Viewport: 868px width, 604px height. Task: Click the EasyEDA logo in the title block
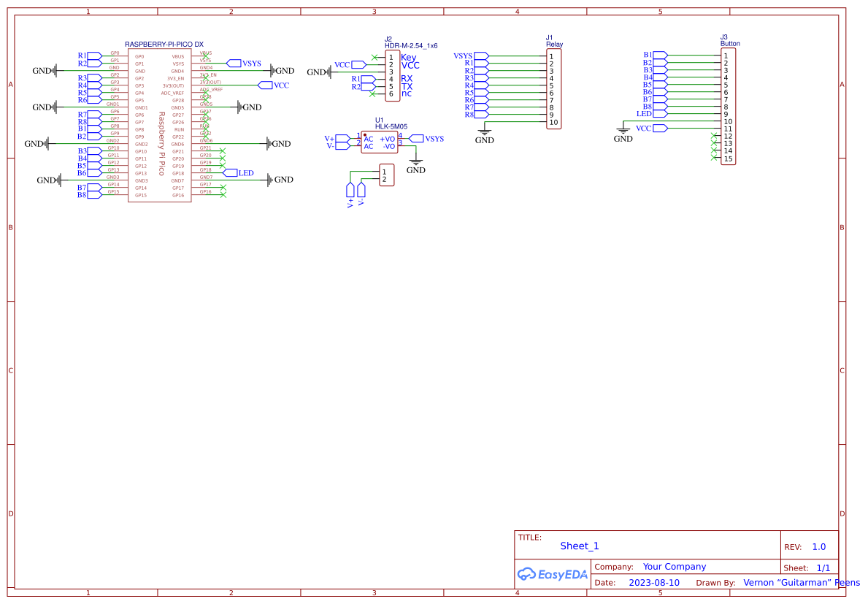(x=553, y=574)
